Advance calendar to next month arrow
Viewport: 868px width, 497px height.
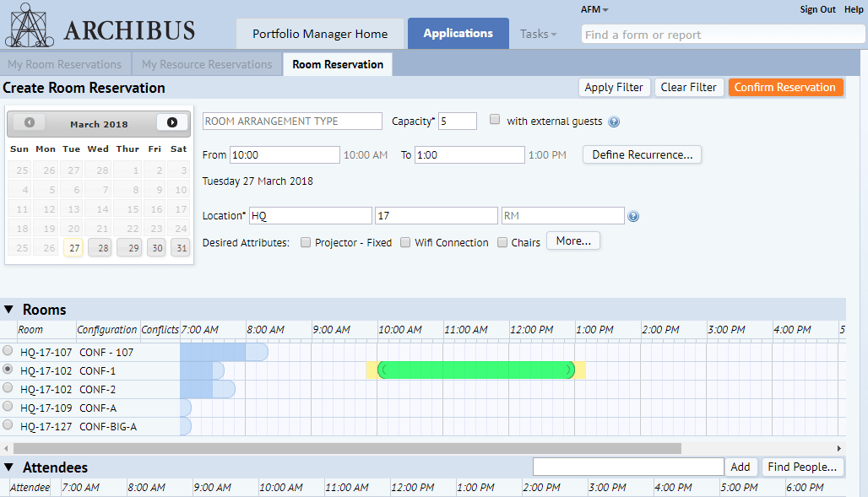(x=172, y=122)
